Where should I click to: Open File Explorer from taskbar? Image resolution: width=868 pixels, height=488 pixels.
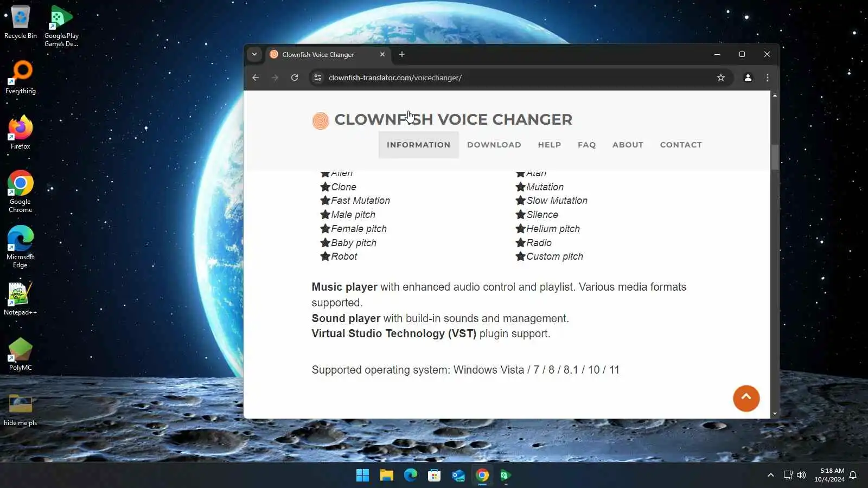point(386,476)
